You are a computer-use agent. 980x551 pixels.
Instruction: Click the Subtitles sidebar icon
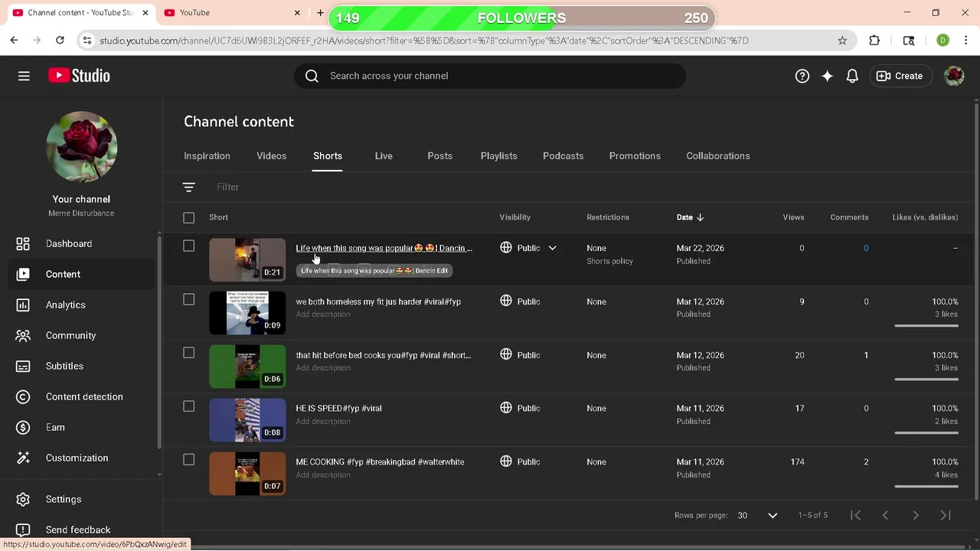[23, 366]
